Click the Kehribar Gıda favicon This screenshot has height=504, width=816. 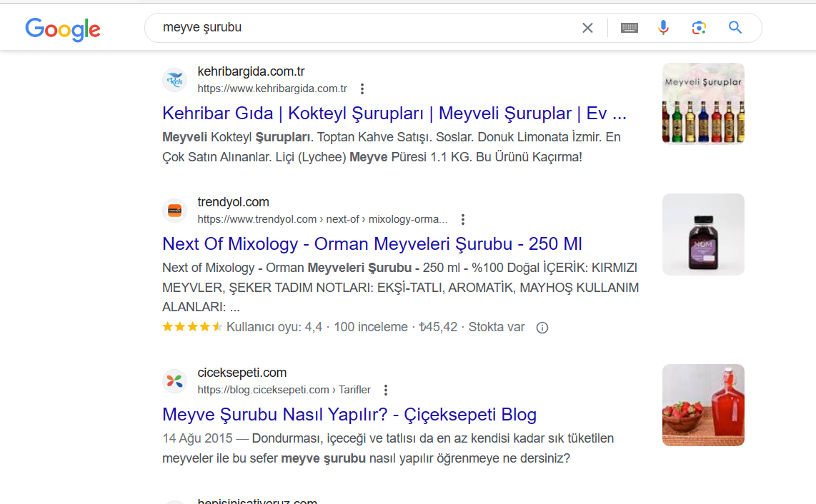click(x=175, y=80)
